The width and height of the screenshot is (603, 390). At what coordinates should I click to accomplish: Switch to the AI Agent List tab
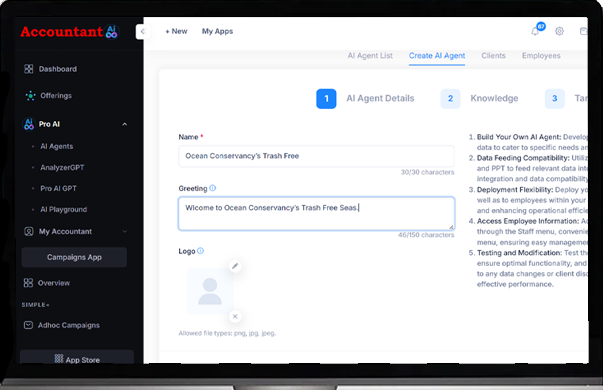pos(370,56)
